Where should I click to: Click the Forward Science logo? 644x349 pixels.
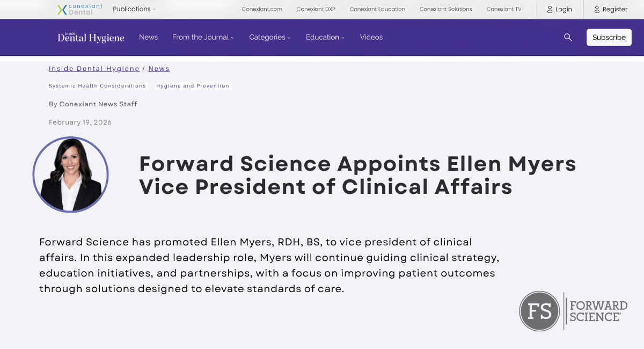pyautogui.click(x=573, y=311)
